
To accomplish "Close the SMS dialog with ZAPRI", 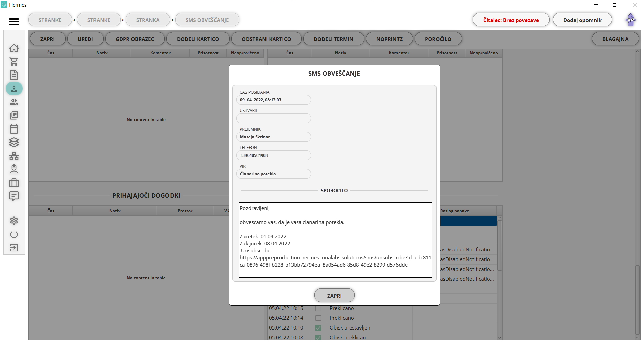I will pyautogui.click(x=334, y=296).
